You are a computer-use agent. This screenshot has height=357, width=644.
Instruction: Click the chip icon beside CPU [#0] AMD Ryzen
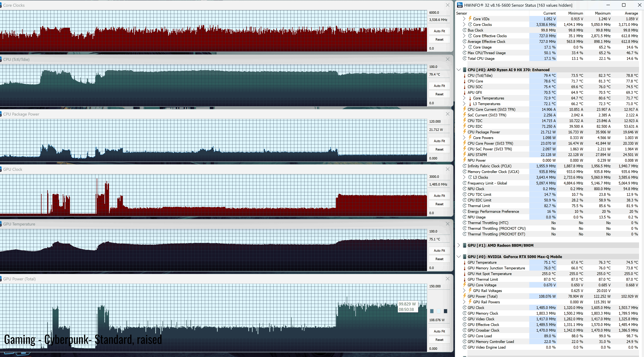(x=464, y=70)
